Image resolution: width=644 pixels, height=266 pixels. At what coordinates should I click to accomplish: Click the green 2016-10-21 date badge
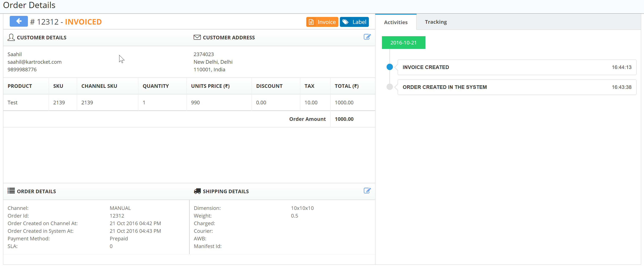[x=403, y=43]
